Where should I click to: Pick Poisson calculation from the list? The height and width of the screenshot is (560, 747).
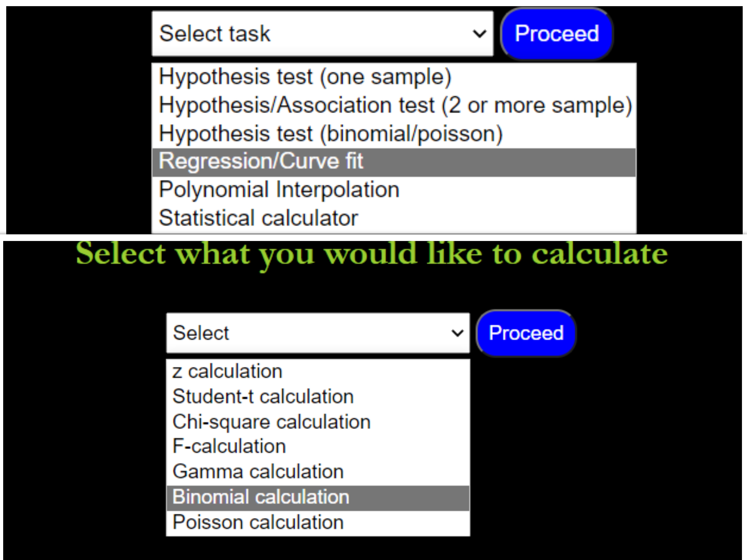point(258,522)
